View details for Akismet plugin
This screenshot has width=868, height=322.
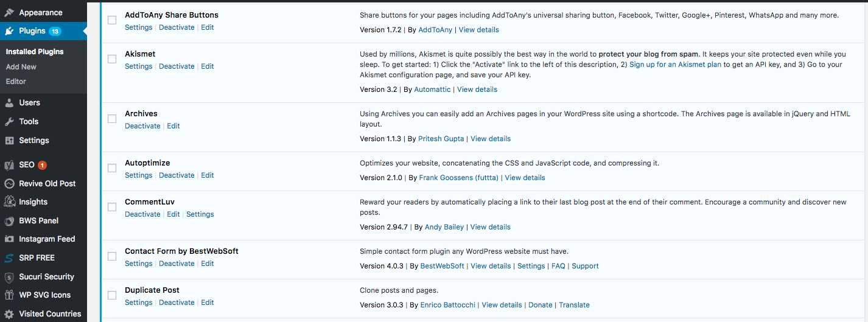(477, 89)
